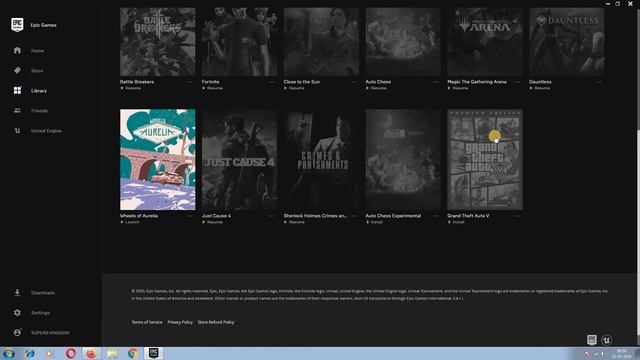
Task: Open options menu for Auto Chess
Action: pyautogui.click(x=436, y=82)
